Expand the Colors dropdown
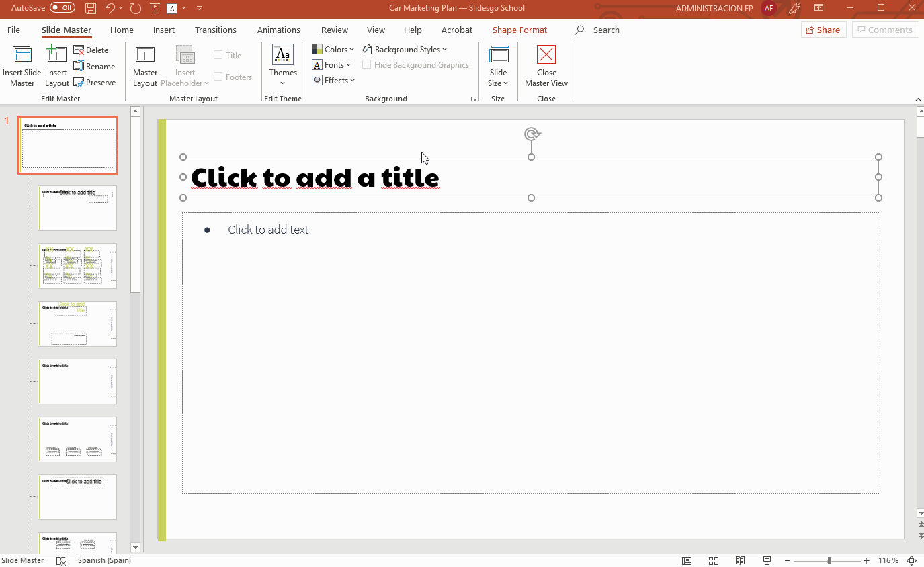Viewport: 924px width, 567px height. (333, 50)
